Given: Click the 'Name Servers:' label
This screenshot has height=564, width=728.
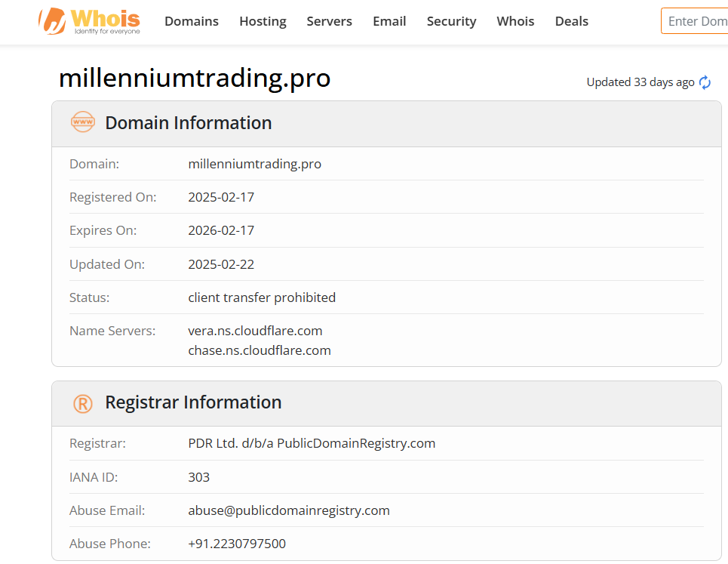Looking at the screenshot, I should tap(112, 331).
